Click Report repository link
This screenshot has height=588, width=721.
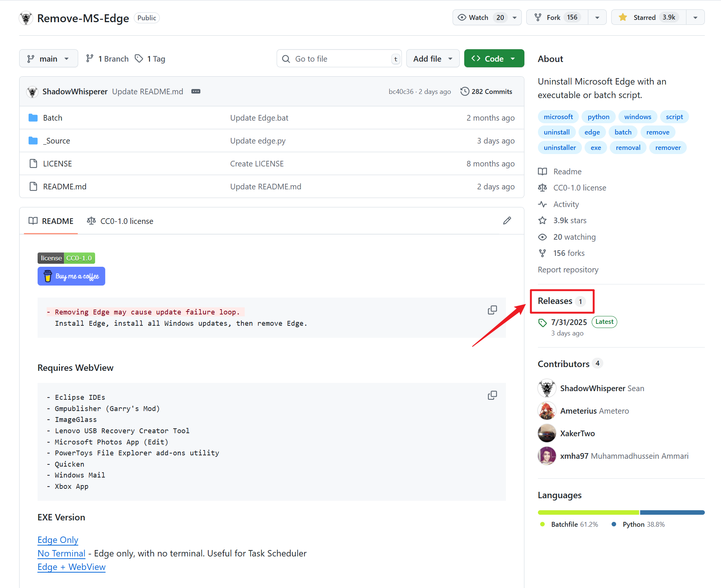click(x=568, y=270)
